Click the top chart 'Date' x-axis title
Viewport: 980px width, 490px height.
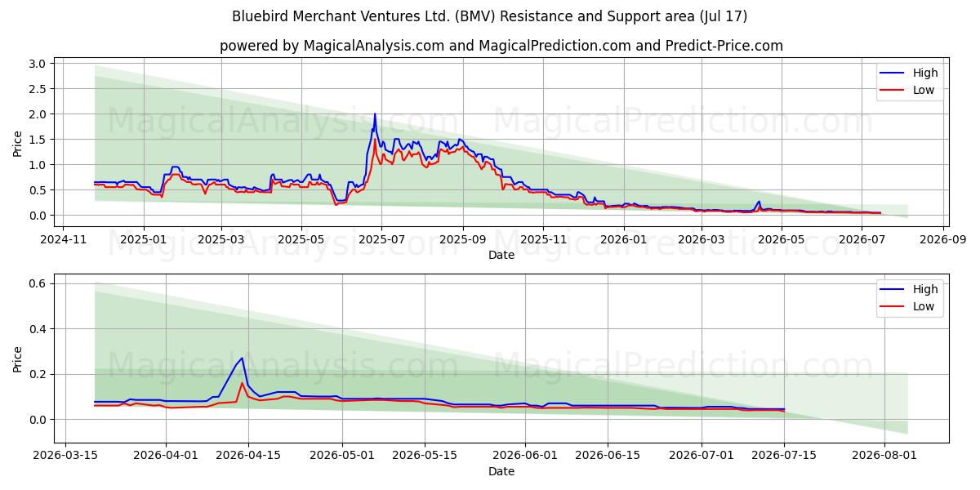click(x=501, y=255)
